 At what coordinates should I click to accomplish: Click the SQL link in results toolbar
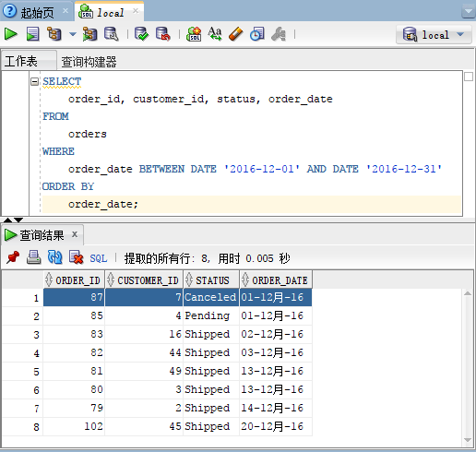click(x=99, y=258)
